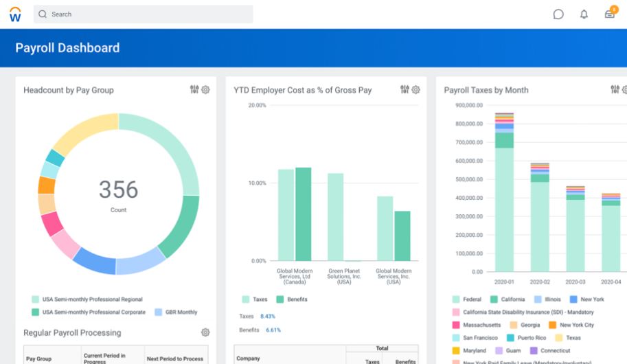
Task: Toggle Benefits legend swatch in employer cost chart
Action: click(x=280, y=299)
